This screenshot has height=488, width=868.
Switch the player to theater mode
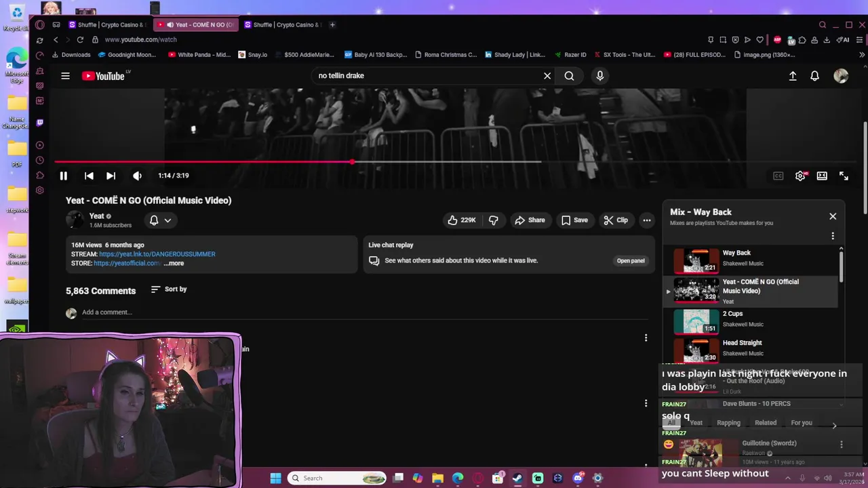(x=822, y=176)
